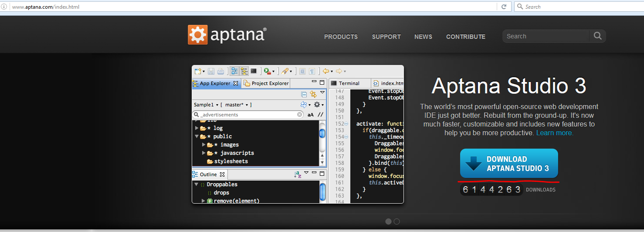Minimize the App Explorer panel
Screen dimensions: 644x232
point(314,82)
